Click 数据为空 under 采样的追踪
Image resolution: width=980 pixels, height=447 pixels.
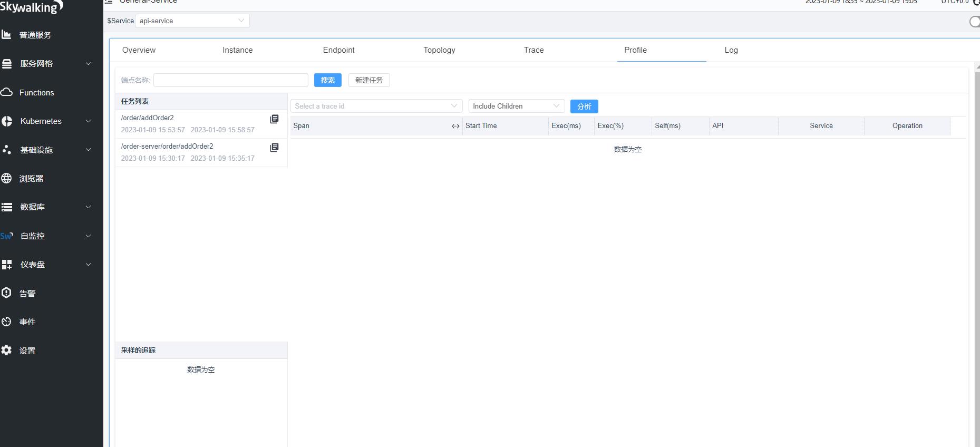coord(201,370)
